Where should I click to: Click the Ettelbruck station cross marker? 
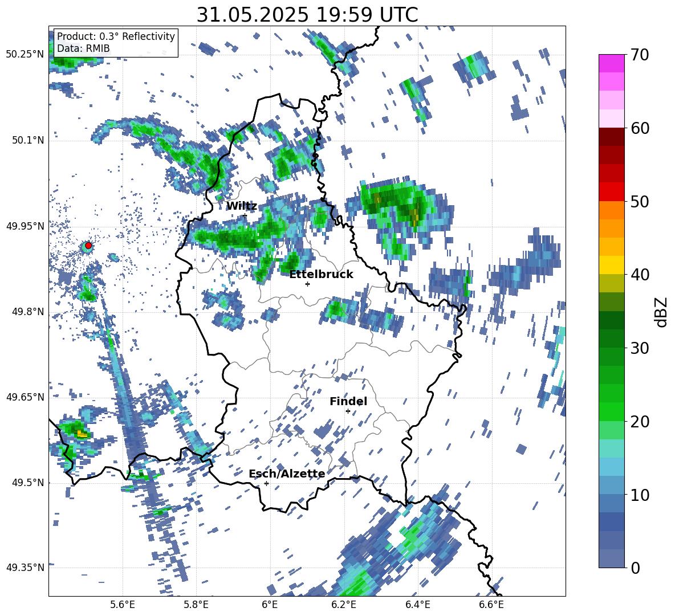pos(307,284)
